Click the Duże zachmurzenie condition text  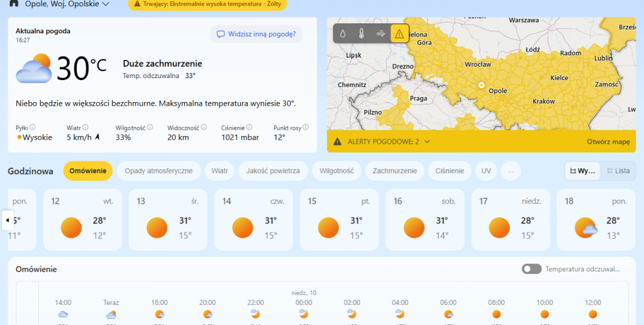pos(163,64)
